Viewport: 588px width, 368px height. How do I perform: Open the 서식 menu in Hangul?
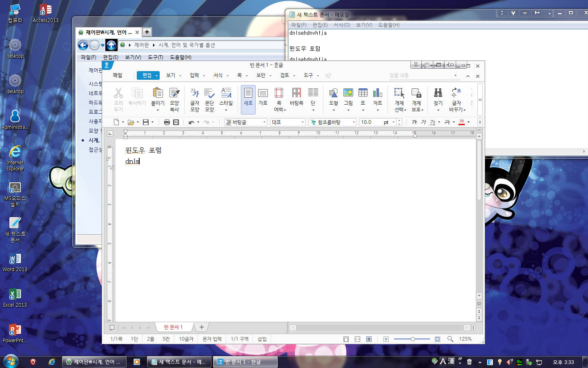pyautogui.click(x=218, y=75)
